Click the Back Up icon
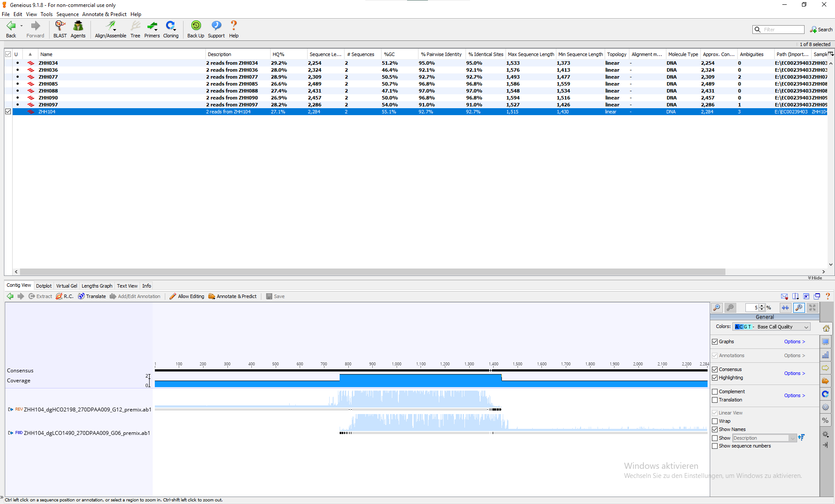Image resolution: width=835 pixels, height=504 pixels. [196, 30]
